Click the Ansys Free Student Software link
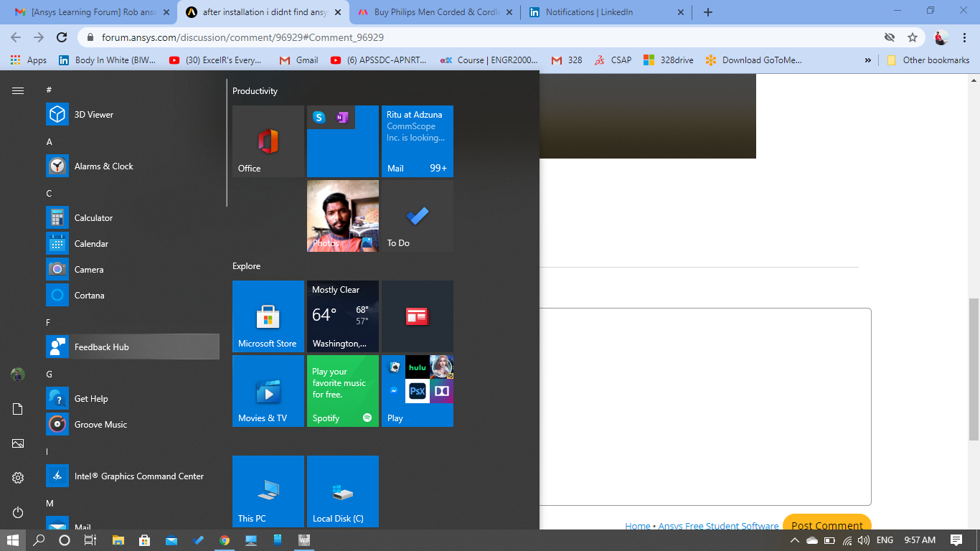The height and width of the screenshot is (551, 980). pyautogui.click(x=718, y=526)
